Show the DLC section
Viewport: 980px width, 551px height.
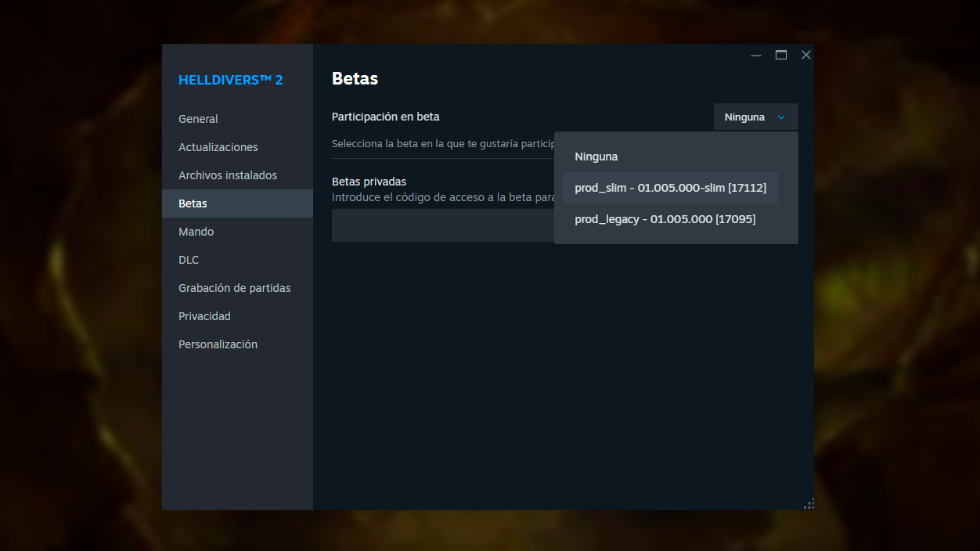(x=189, y=259)
